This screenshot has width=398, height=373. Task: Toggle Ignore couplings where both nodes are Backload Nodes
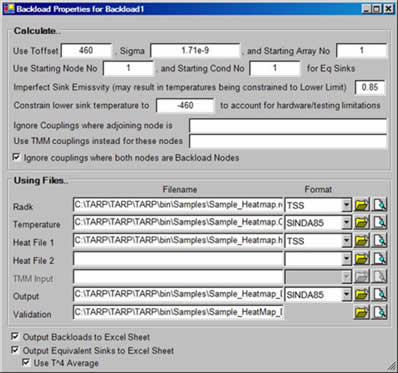(x=16, y=157)
